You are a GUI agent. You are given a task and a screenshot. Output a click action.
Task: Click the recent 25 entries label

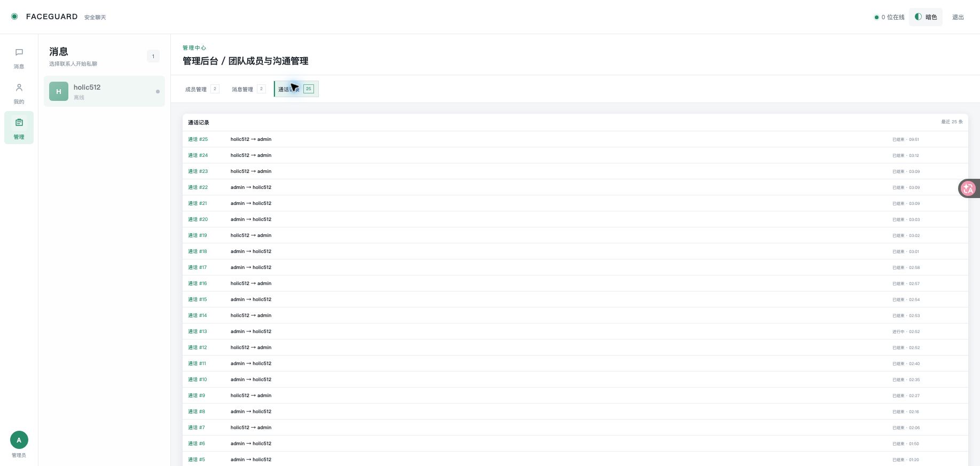[x=952, y=122]
